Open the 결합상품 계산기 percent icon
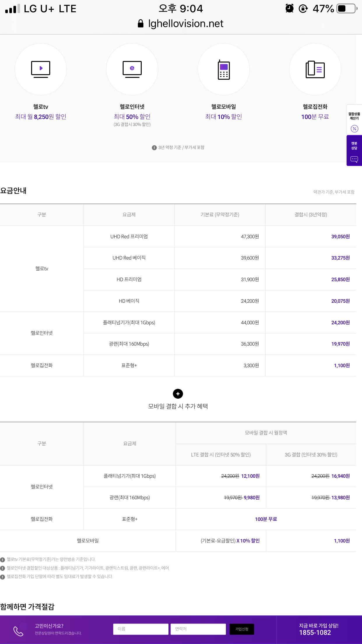Image resolution: width=362 pixels, height=644 pixels. (354, 129)
